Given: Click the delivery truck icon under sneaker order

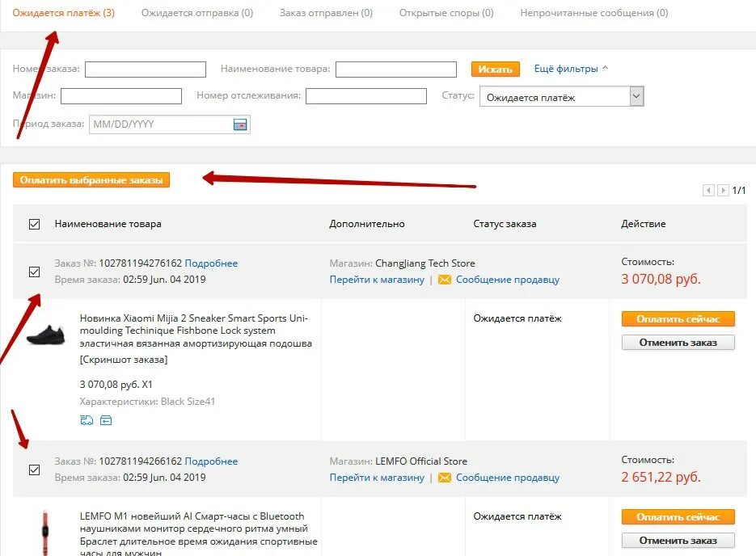Looking at the screenshot, I should [87, 420].
